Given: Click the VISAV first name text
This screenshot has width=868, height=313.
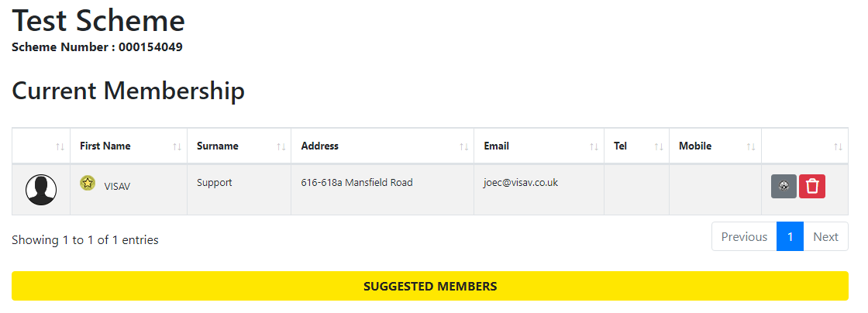Looking at the screenshot, I should click(117, 187).
